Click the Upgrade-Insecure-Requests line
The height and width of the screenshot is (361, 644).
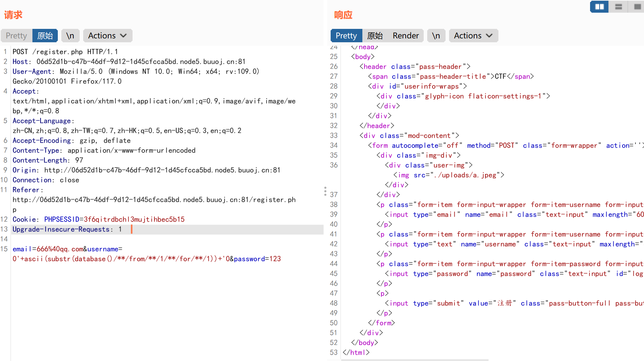[67, 229]
